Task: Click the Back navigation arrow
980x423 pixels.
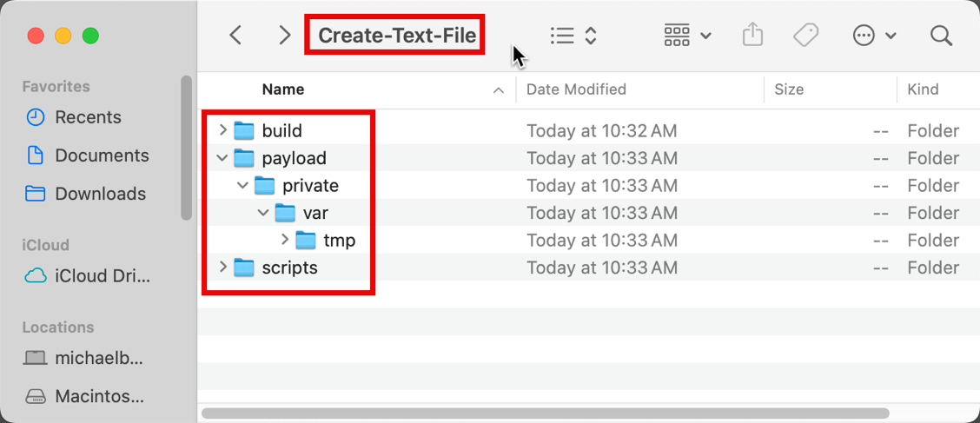Action: (235, 35)
